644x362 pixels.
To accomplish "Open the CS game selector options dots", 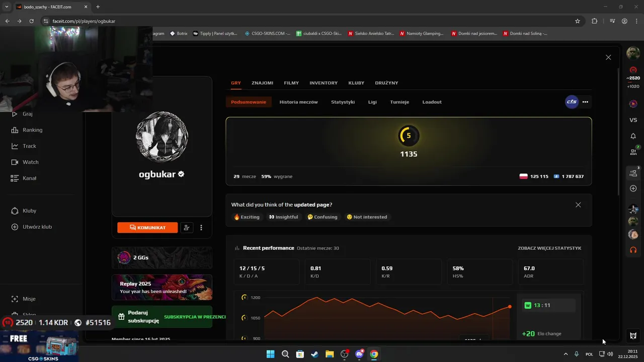I will pos(585,102).
